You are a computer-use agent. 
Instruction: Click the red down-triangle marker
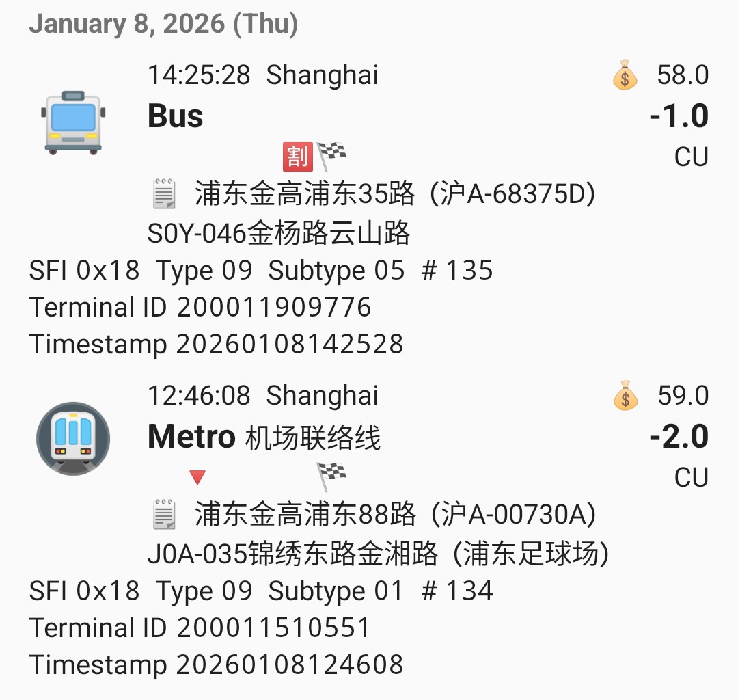(197, 477)
